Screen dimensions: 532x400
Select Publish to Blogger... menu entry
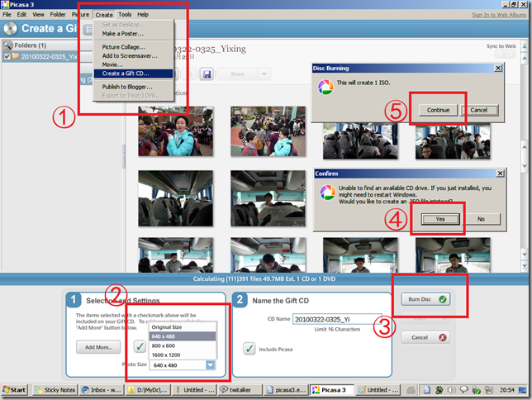(133, 87)
